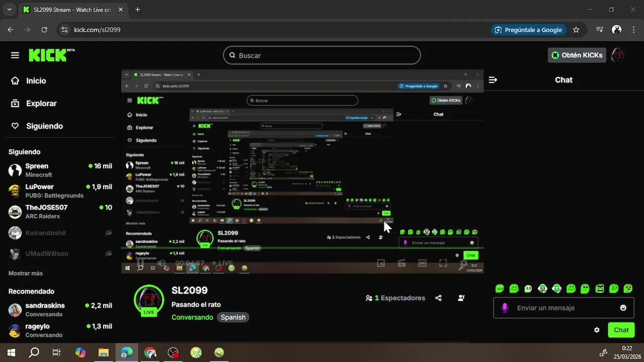The height and width of the screenshot is (362, 644).
Task: Go to Inicio in the sidebar
Action: click(29, 81)
